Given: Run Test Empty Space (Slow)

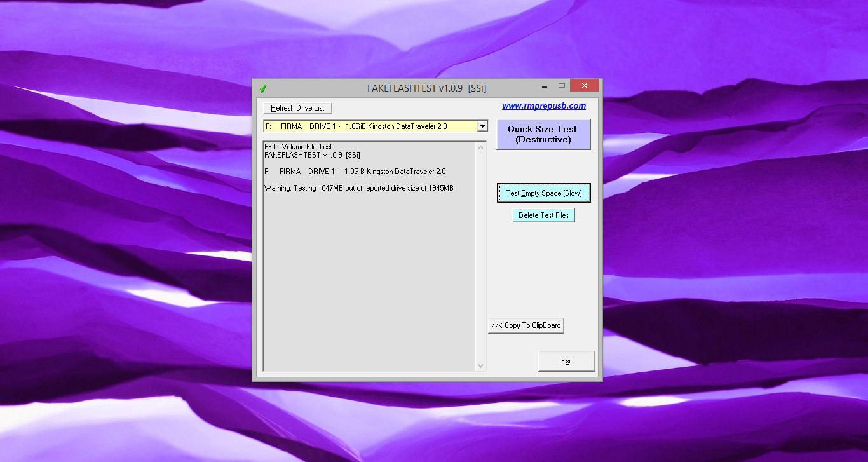Looking at the screenshot, I should tap(543, 193).
